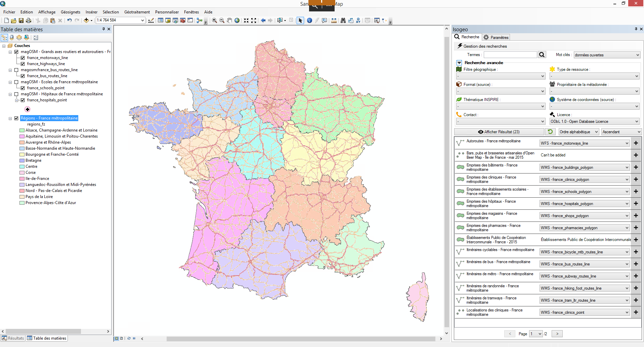This screenshot has width=644, height=347.
Task: Open the Filtre géographique dropdown
Action: point(500,76)
